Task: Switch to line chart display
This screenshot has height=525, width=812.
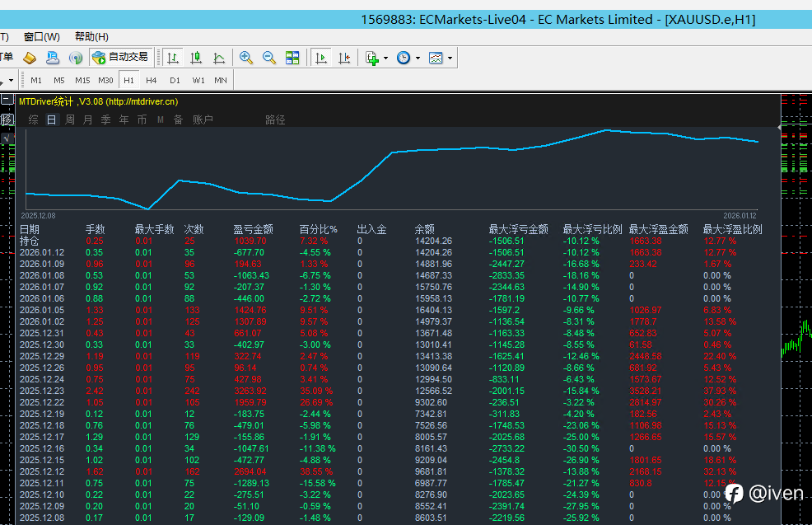Action: pos(219,58)
